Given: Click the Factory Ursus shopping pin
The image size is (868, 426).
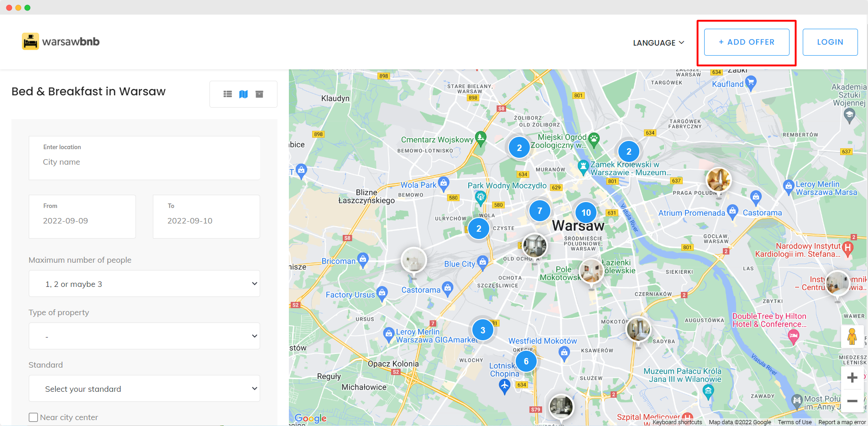Looking at the screenshot, I should pyautogui.click(x=382, y=293).
